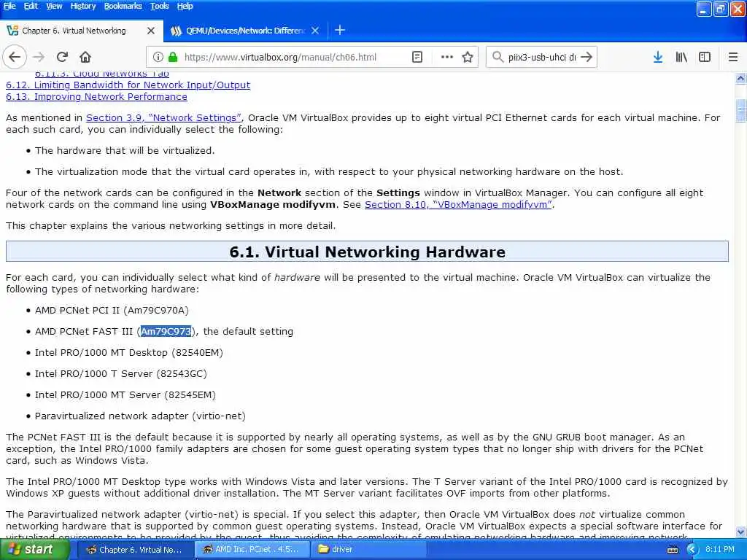Viewport: 747px width, 560px height.
Task: Open Section 3.9 Network Settings link
Action: coord(163,117)
